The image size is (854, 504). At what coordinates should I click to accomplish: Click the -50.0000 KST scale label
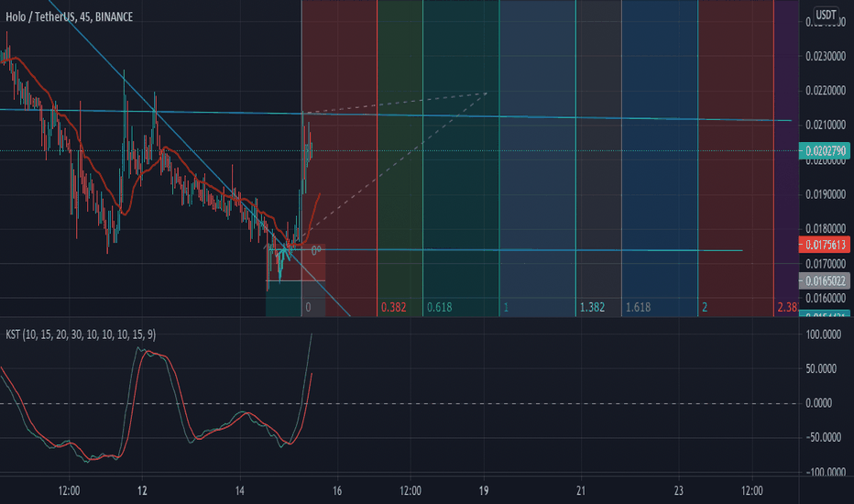[823, 437]
